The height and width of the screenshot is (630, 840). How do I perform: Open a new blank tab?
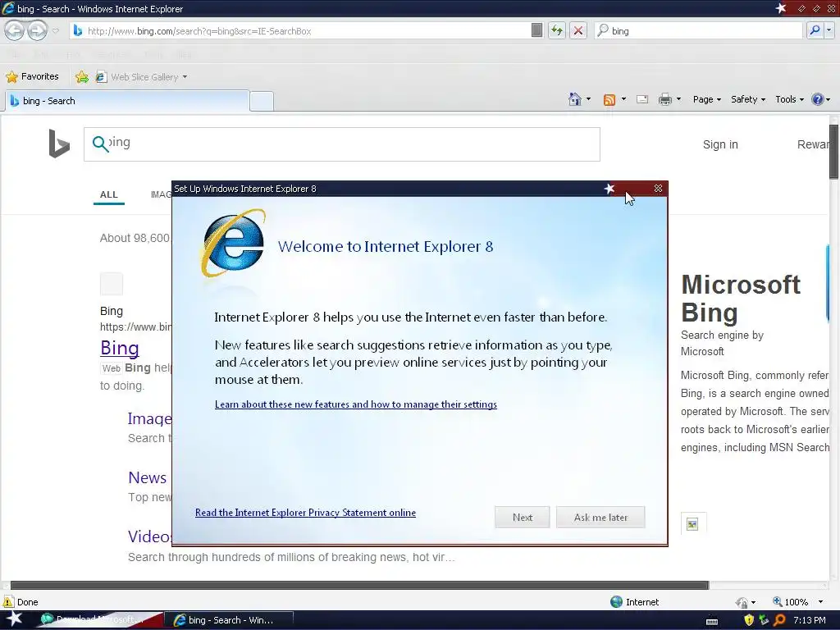click(262, 101)
